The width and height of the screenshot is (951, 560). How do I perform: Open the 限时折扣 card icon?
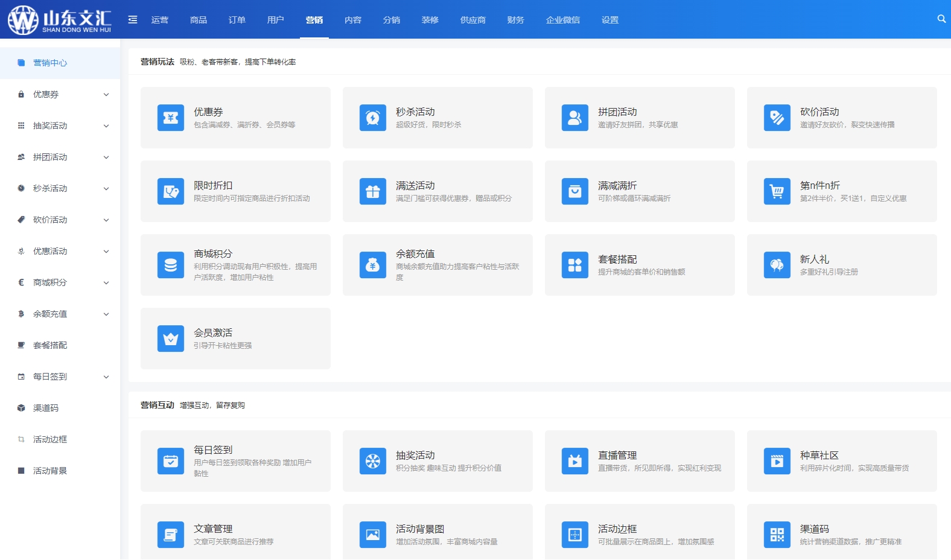click(x=171, y=191)
